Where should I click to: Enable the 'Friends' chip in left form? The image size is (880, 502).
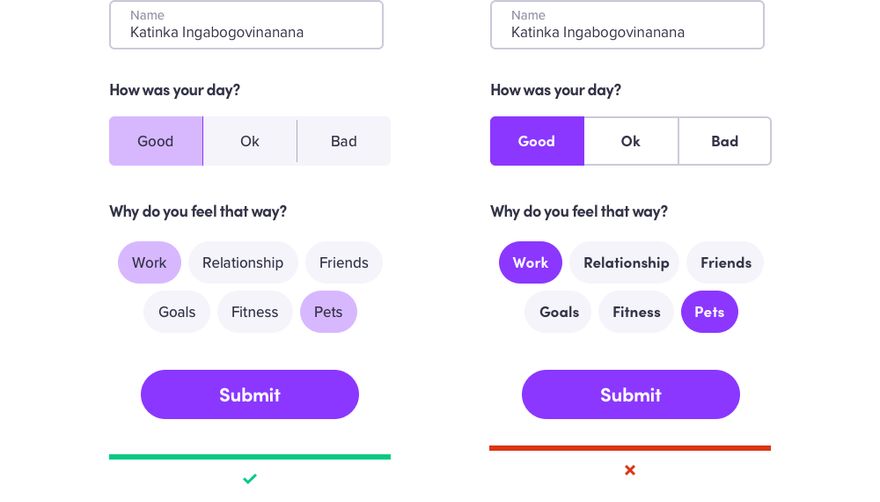click(x=344, y=262)
